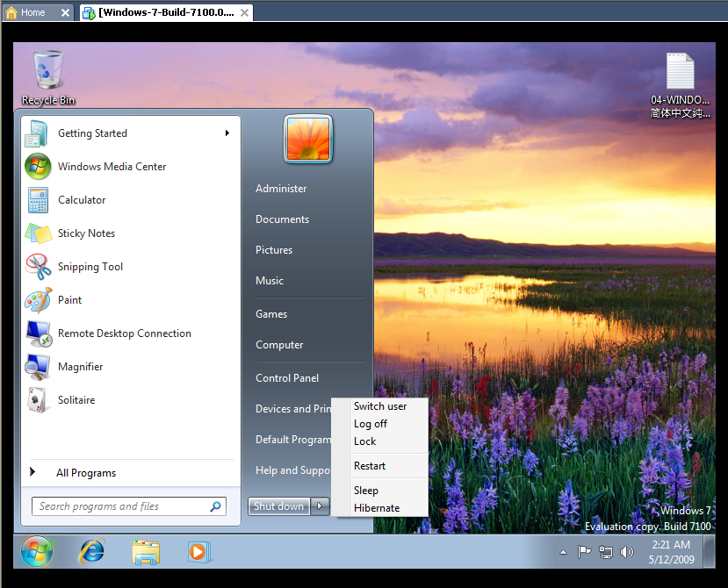
Task: Show hidden tray icons arrow
Action: pyautogui.click(x=563, y=552)
